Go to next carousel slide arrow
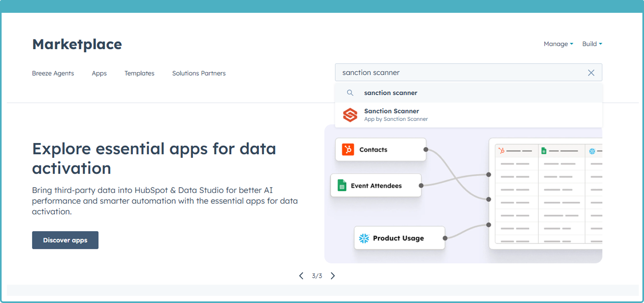The height and width of the screenshot is (303, 644). point(332,276)
